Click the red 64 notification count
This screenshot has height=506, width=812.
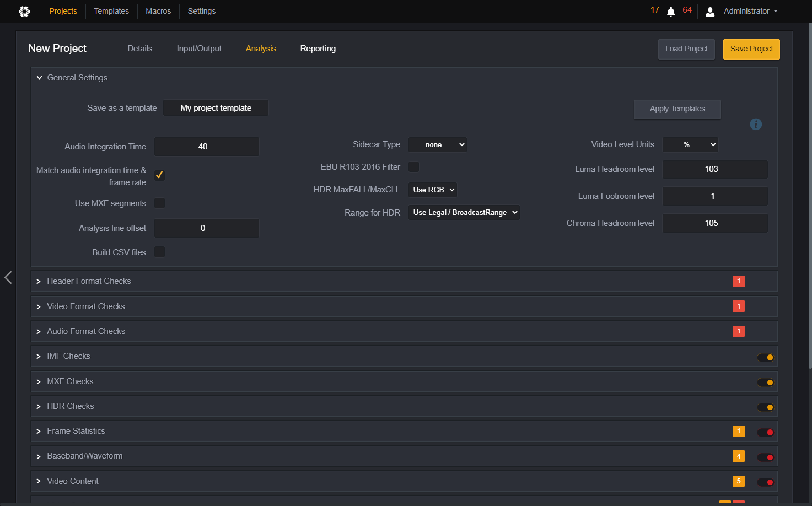(x=687, y=10)
